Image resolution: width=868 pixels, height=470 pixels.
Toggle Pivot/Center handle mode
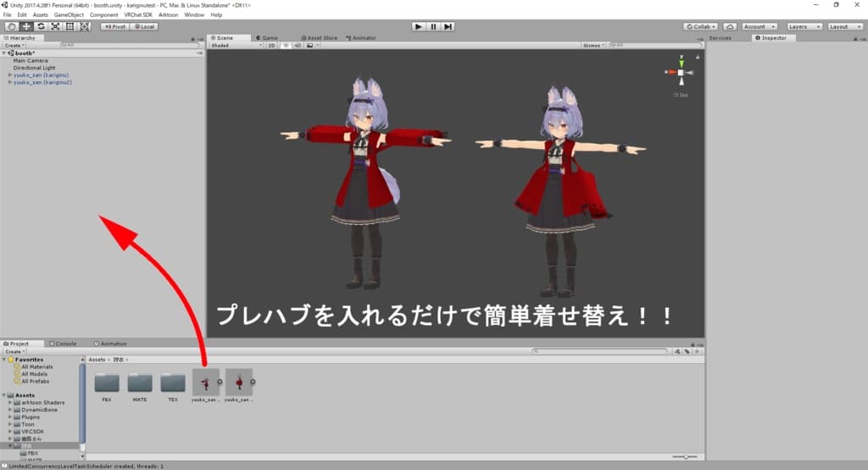[x=115, y=26]
